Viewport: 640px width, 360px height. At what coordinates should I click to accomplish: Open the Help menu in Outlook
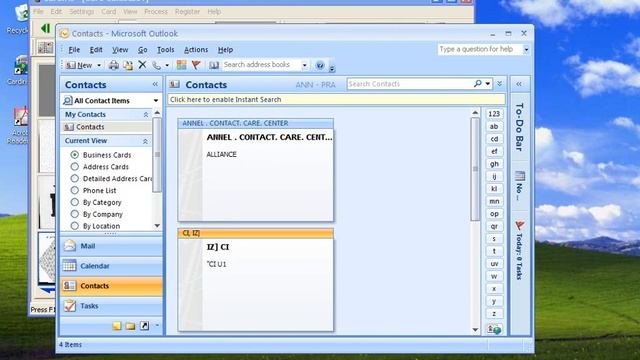(x=225, y=50)
